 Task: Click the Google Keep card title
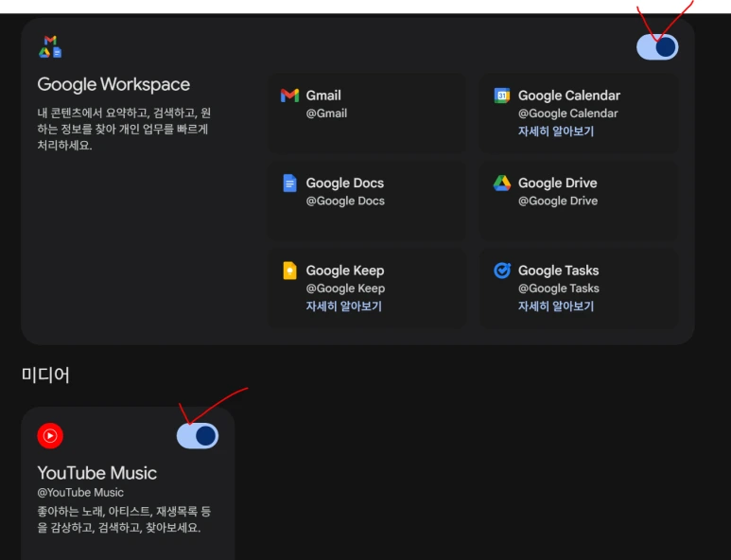[344, 271]
